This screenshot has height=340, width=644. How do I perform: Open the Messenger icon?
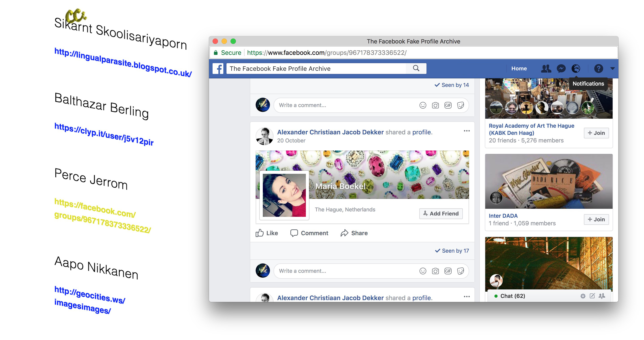point(561,68)
